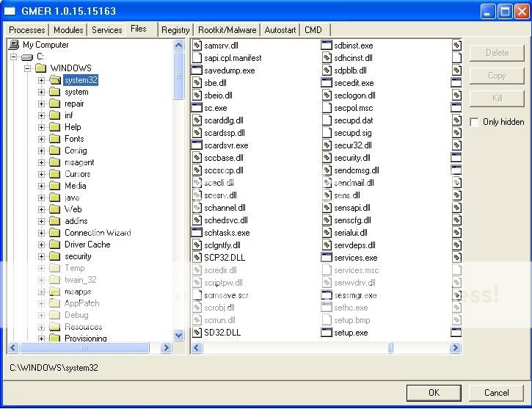This screenshot has height=409, width=532.
Task: Click the folder tree vertical scrollbar thumb
Action: coord(179,76)
